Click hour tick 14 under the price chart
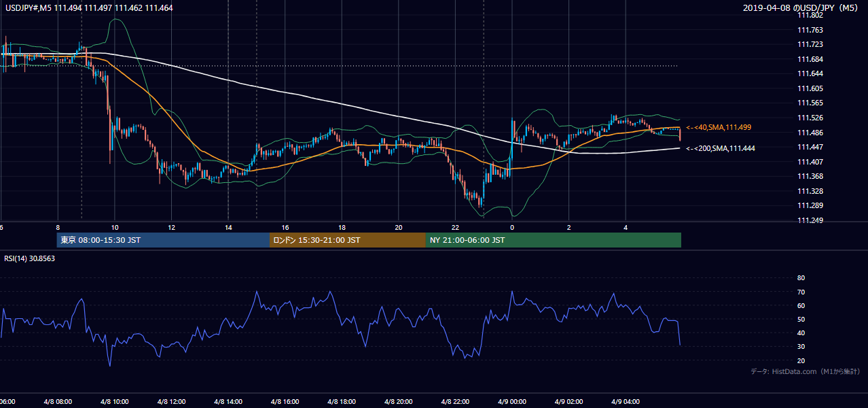 click(228, 228)
